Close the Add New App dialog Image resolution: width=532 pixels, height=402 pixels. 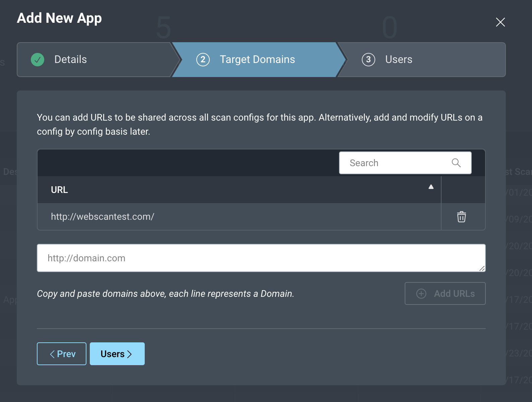click(x=500, y=22)
